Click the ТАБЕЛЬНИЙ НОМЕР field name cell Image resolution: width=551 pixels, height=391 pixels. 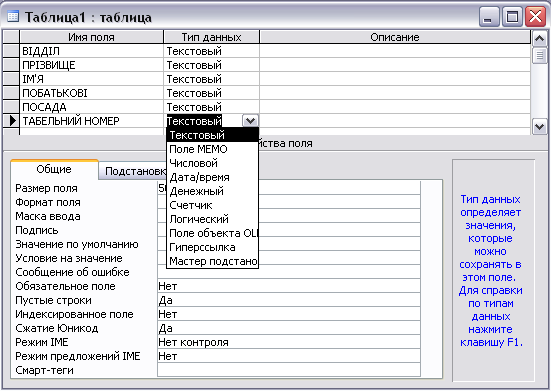(x=91, y=121)
